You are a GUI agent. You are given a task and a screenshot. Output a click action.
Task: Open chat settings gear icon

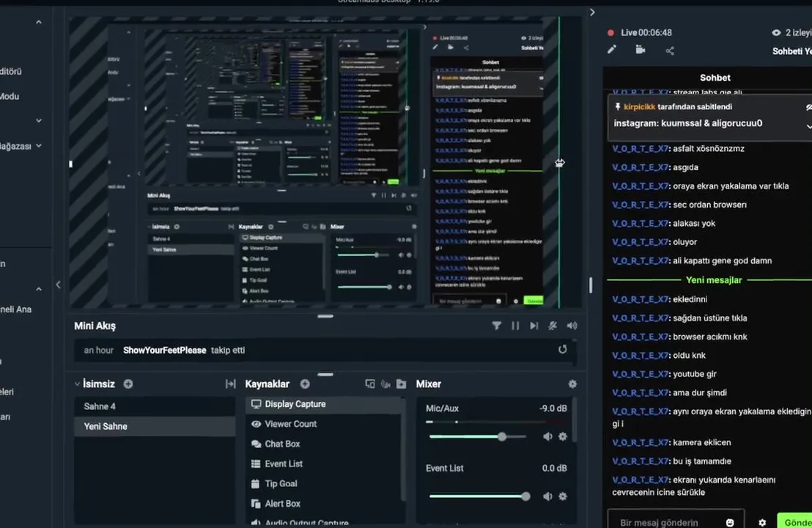tap(762, 522)
